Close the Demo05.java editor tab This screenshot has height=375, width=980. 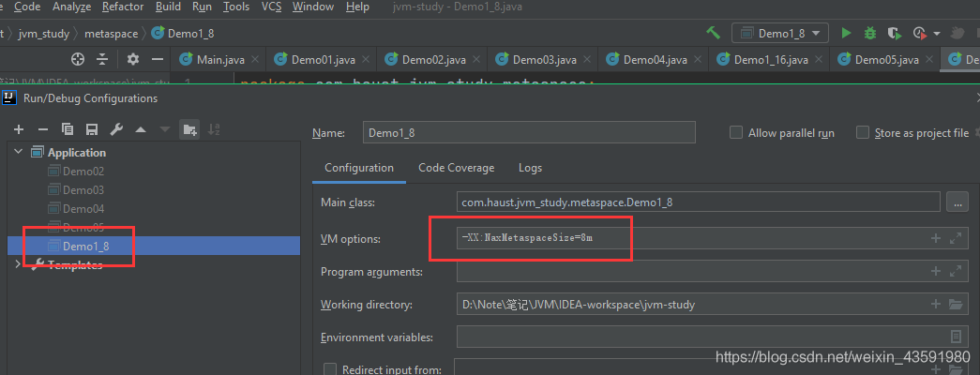tap(929, 59)
